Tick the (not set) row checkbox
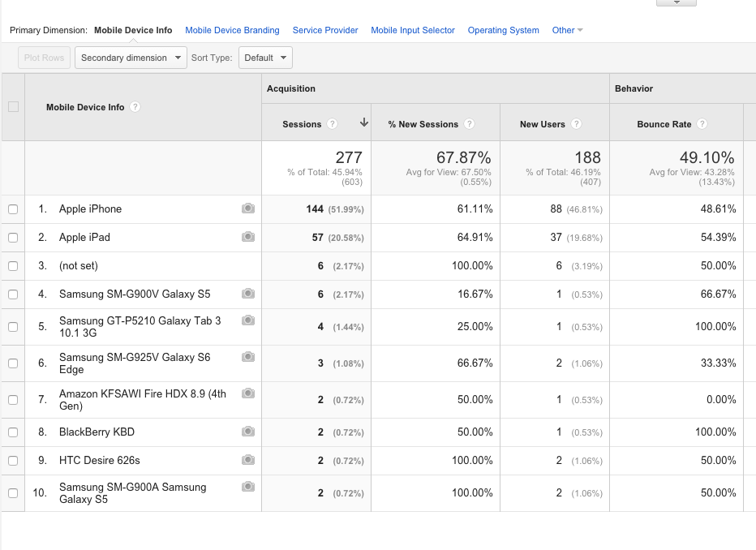 coord(13,266)
